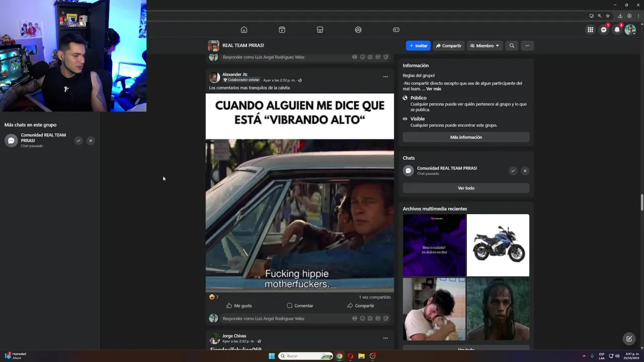Open the notifications bell
Image resolution: width=644 pixels, height=362 pixels.
point(617,30)
